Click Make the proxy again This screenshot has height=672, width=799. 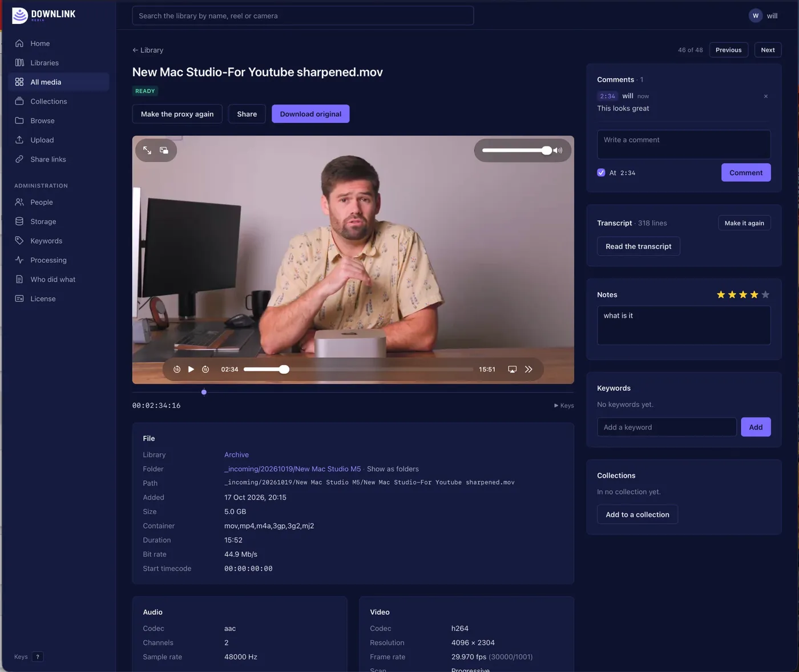pos(177,114)
